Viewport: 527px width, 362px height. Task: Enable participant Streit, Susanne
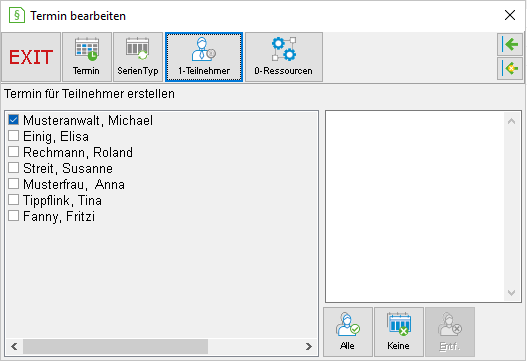click(13, 168)
